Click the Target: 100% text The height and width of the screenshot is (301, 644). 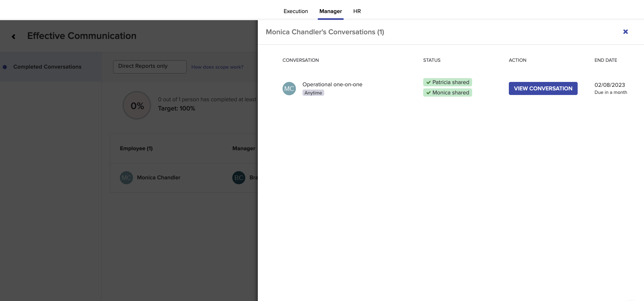tap(177, 108)
